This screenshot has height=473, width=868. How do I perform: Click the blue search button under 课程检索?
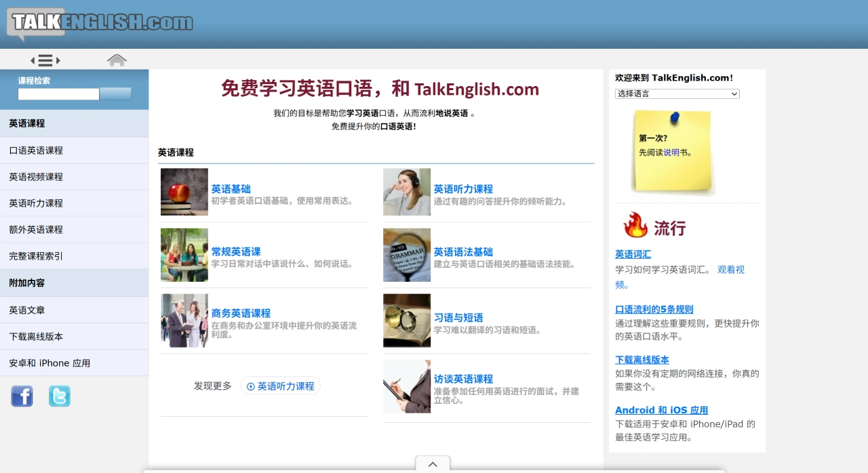(x=115, y=94)
